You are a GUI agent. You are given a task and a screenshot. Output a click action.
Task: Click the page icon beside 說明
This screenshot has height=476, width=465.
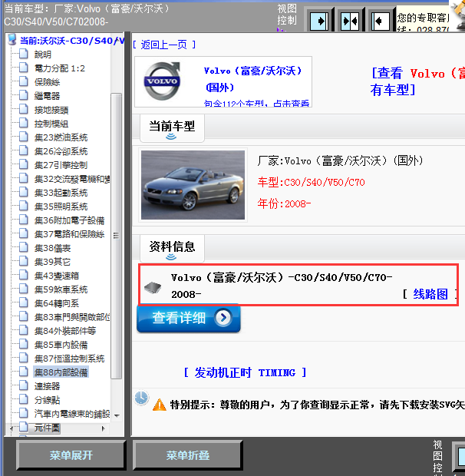click(24, 54)
